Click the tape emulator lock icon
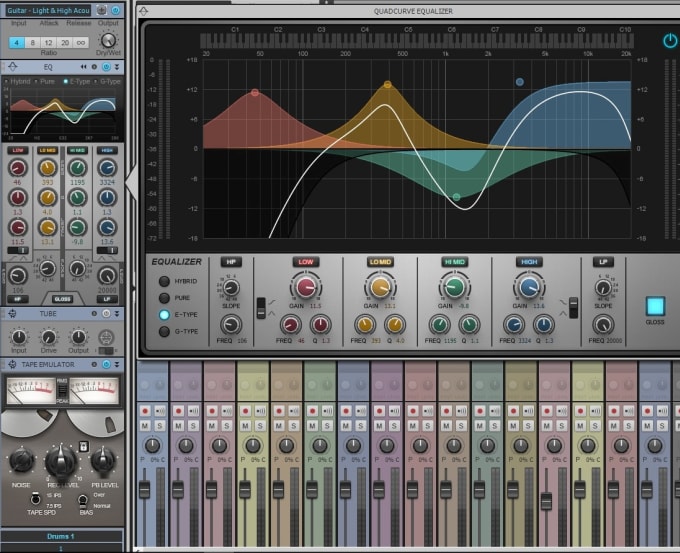The width and height of the screenshot is (680, 553). [x=83, y=446]
